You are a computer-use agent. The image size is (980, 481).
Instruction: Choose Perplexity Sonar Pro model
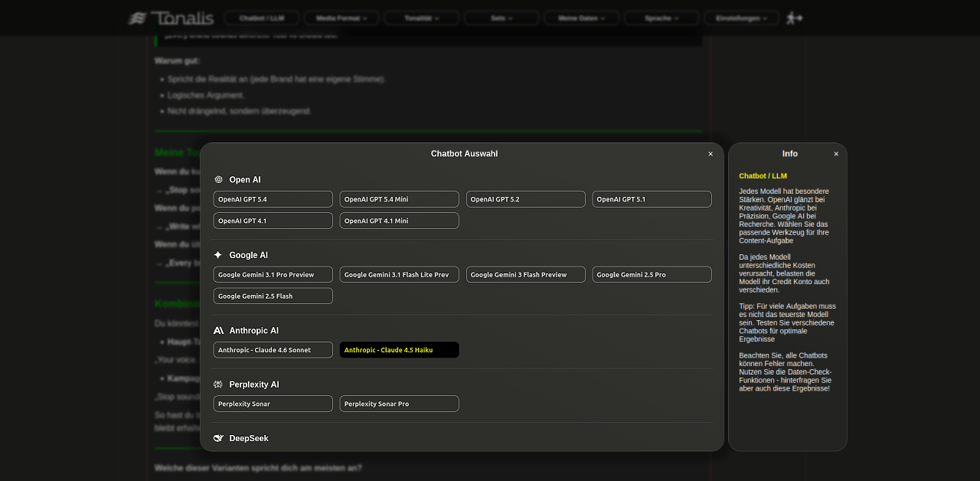tap(400, 404)
